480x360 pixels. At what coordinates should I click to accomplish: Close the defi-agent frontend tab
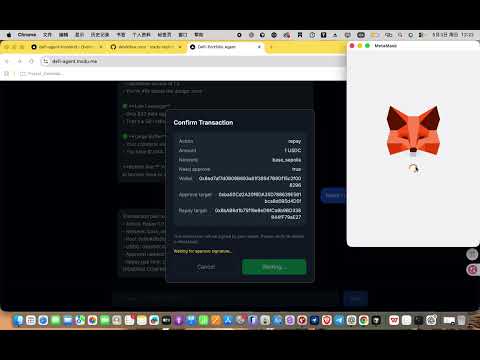101,47
